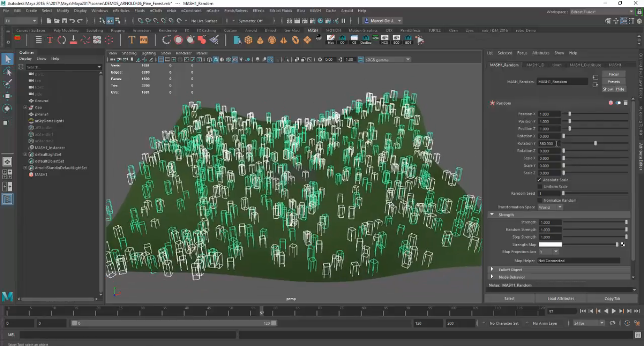Select the Paint Select tool in the toolbox
Screen dimensions: 644x346
click(7, 83)
